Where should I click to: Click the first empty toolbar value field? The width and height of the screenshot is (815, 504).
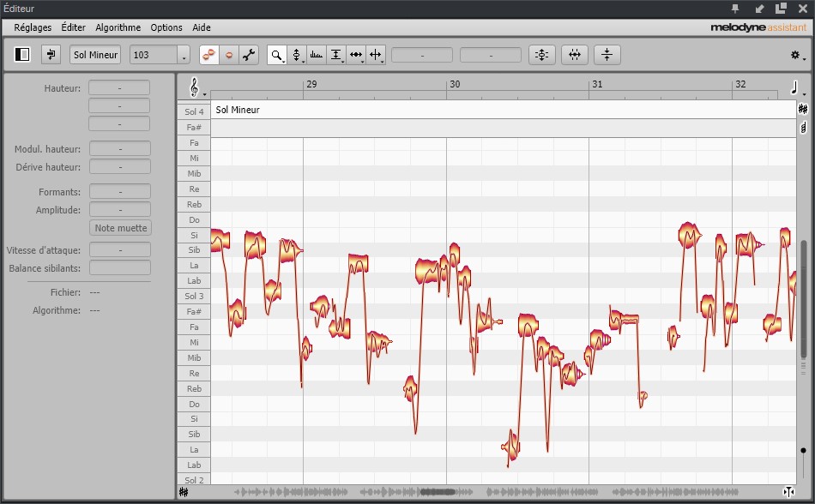point(422,55)
